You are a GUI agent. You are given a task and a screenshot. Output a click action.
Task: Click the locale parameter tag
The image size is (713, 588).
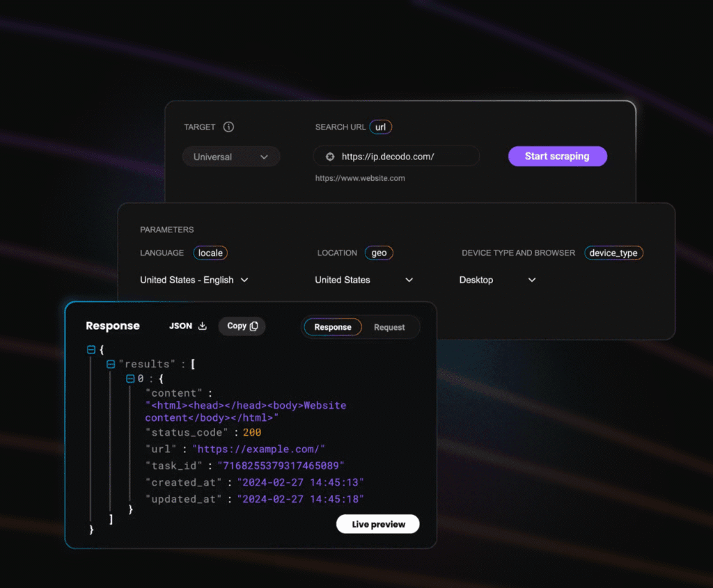pyautogui.click(x=210, y=253)
